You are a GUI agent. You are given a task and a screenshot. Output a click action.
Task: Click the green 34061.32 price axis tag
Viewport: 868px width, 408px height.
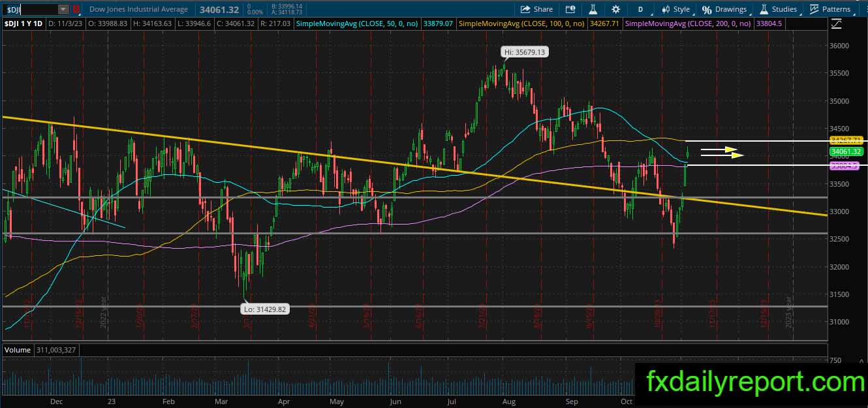(x=846, y=152)
